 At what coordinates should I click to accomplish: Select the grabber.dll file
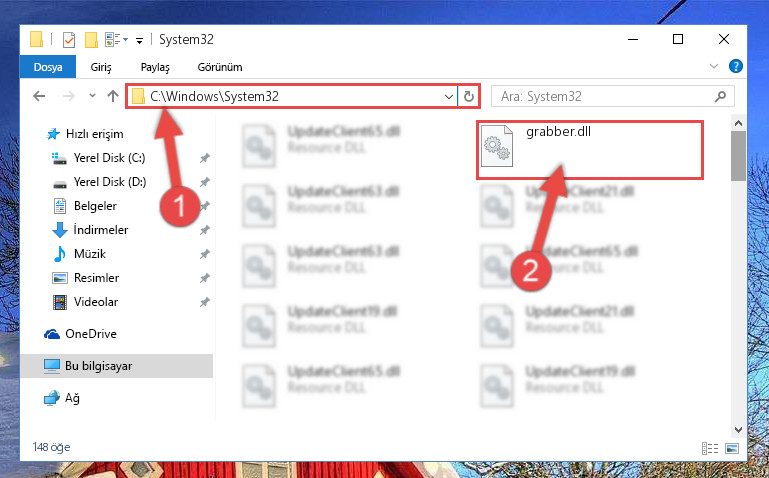[590, 150]
